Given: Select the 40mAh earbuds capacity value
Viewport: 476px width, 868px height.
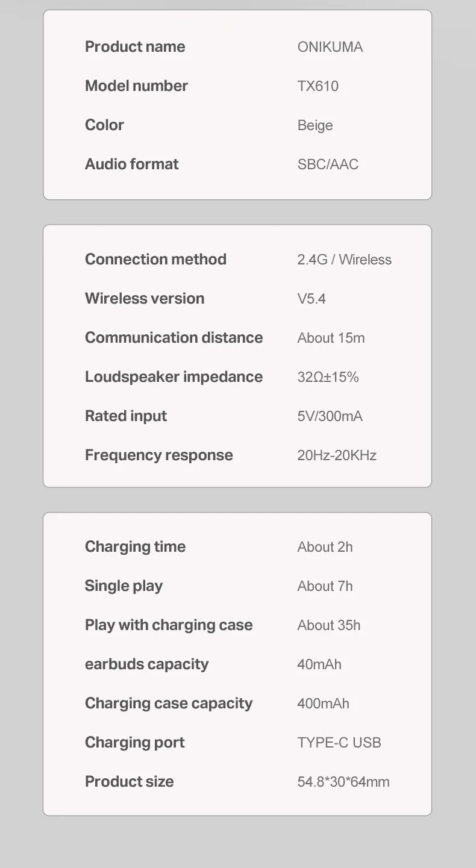Looking at the screenshot, I should tap(319, 664).
